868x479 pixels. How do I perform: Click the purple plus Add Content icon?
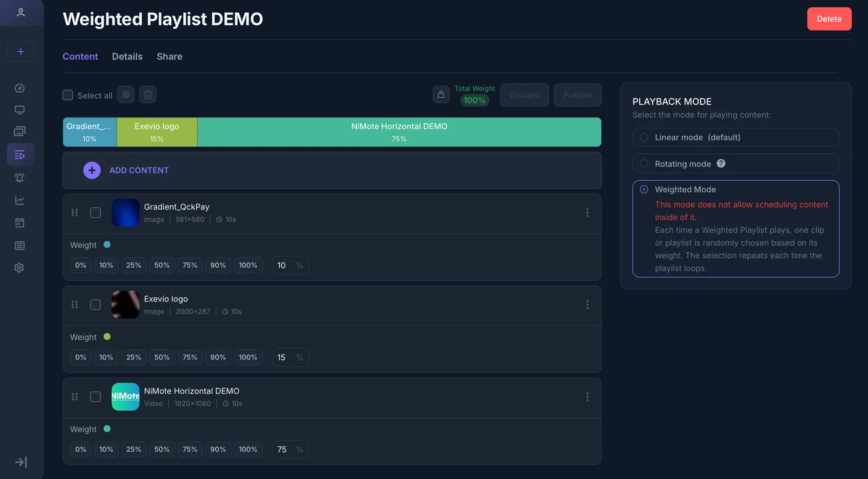tap(92, 170)
